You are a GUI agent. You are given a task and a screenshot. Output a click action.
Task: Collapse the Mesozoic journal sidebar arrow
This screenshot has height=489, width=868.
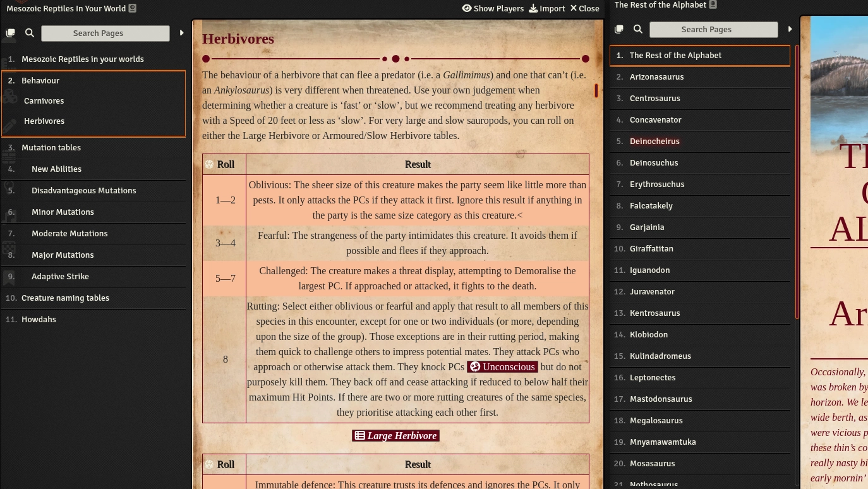[181, 33]
